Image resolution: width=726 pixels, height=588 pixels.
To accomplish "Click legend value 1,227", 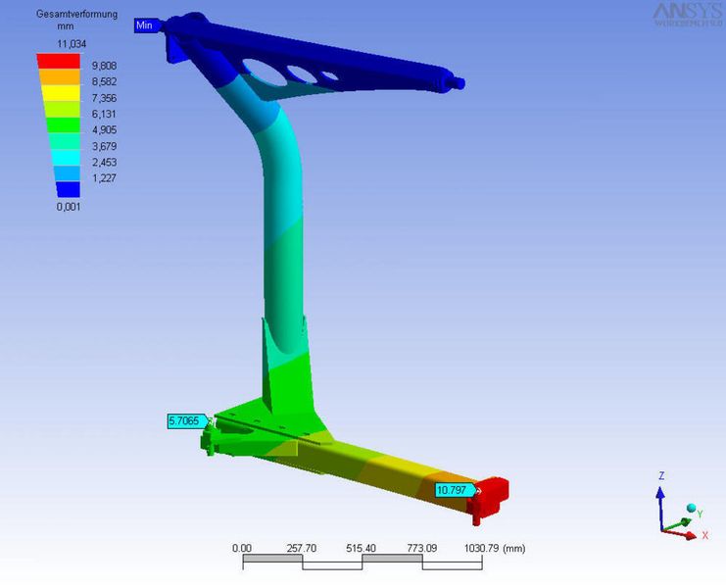I will 104,177.
